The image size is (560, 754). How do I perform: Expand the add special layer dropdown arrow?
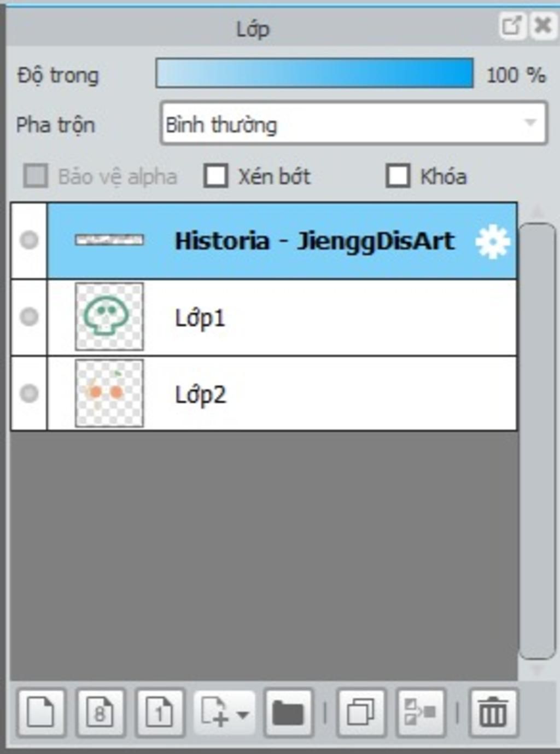(243, 714)
